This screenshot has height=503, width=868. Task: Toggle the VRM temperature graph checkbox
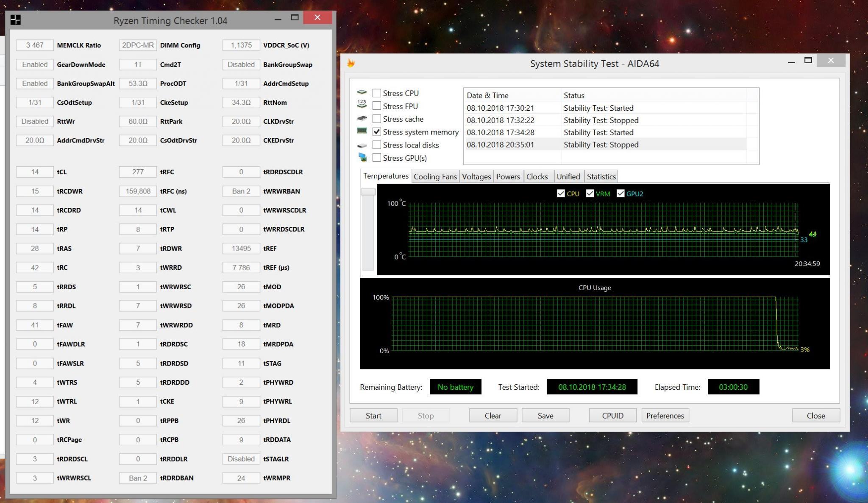click(590, 193)
